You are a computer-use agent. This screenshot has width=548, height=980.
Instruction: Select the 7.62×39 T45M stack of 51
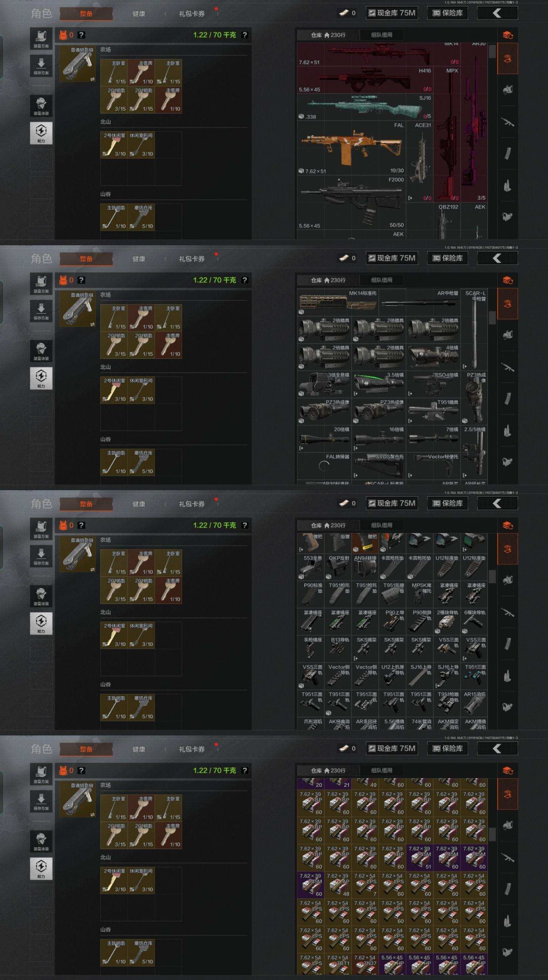coord(419,858)
